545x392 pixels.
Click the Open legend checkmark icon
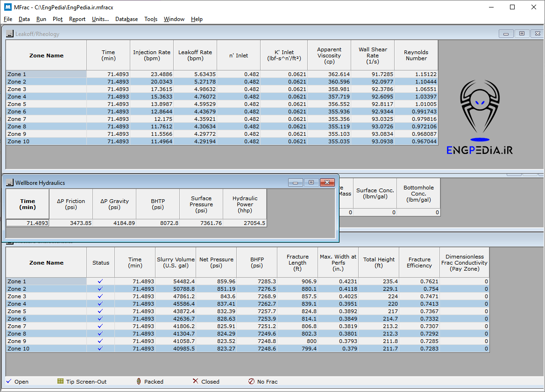[x=9, y=381]
